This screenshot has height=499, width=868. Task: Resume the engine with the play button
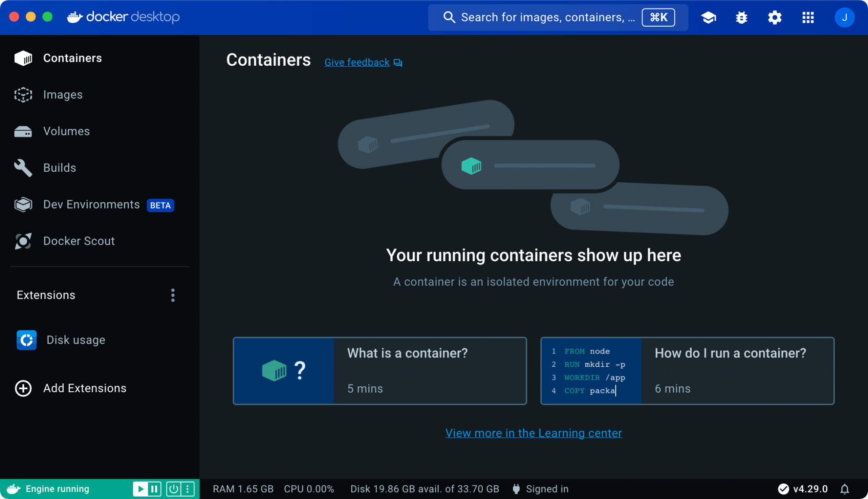tap(140, 489)
